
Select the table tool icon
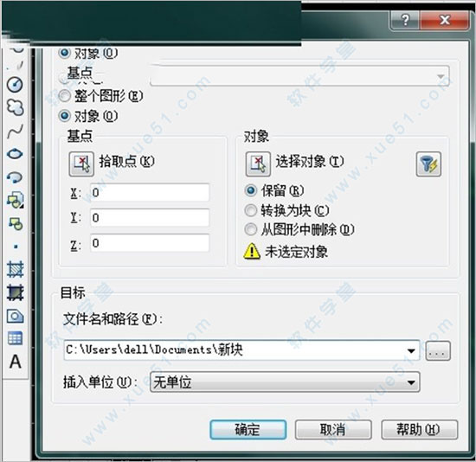pyautogui.click(x=15, y=338)
